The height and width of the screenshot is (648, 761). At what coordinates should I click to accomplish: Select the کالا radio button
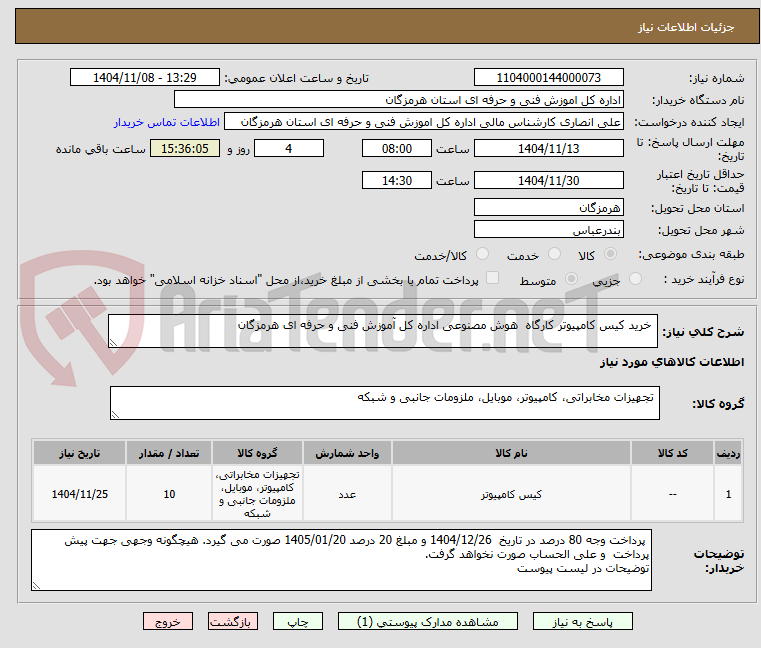[x=611, y=254]
